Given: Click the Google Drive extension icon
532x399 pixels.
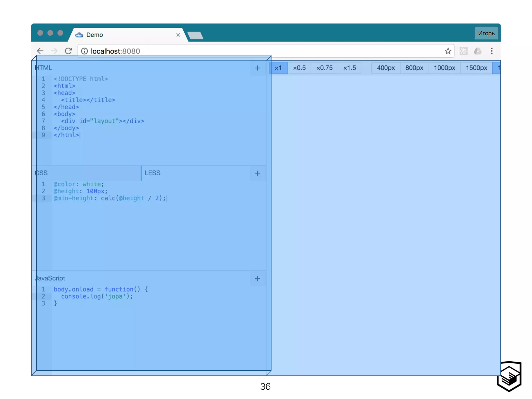Looking at the screenshot, I should [477, 51].
